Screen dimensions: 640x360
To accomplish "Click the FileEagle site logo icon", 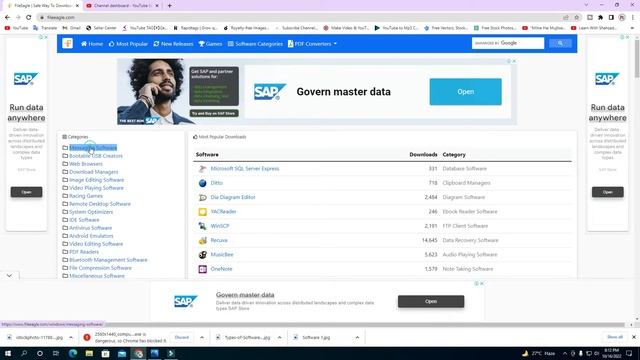I will 68,43.
